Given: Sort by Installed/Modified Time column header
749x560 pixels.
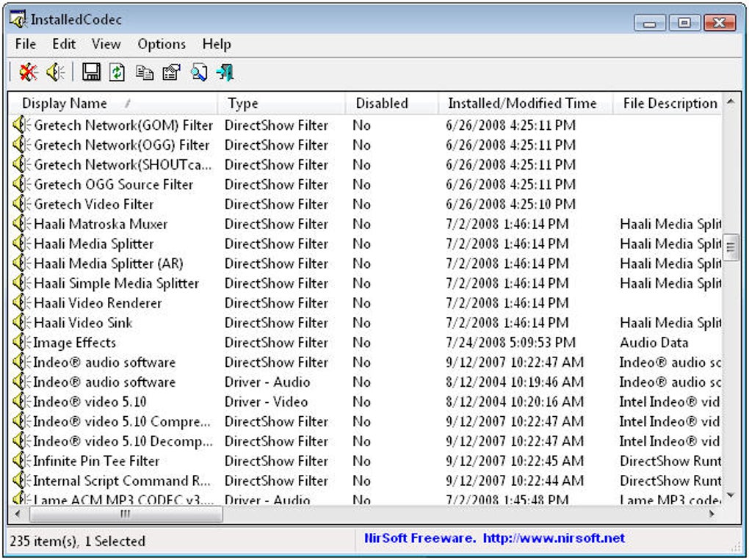Looking at the screenshot, I should point(526,103).
